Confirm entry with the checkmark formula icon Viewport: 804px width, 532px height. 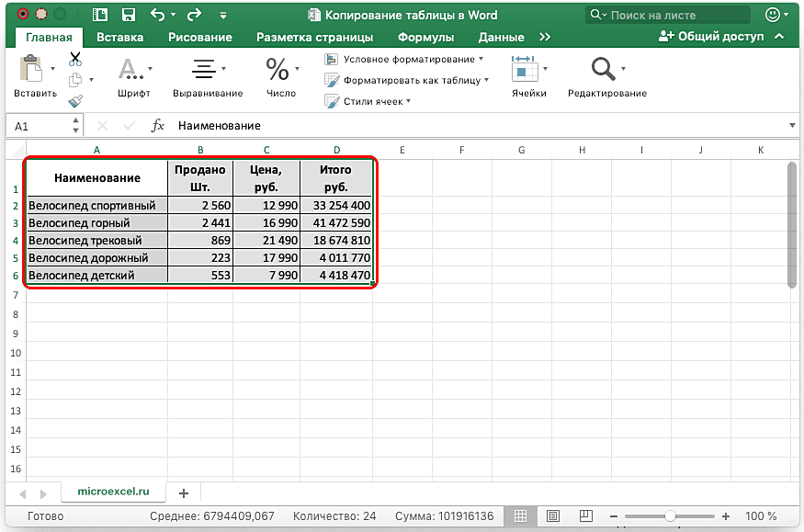[x=130, y=126]
